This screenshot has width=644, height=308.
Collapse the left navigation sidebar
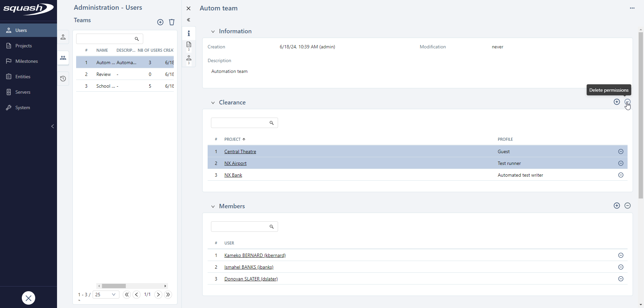[52, 126]
